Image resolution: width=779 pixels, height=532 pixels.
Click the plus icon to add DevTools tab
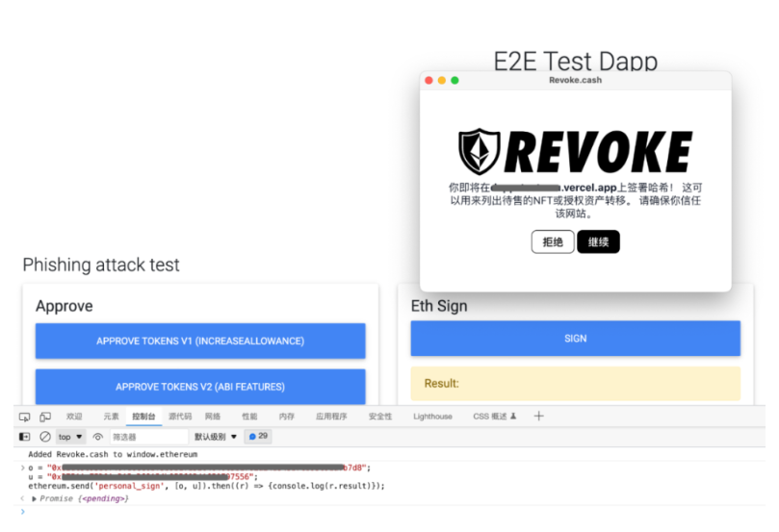pos(538,416)
